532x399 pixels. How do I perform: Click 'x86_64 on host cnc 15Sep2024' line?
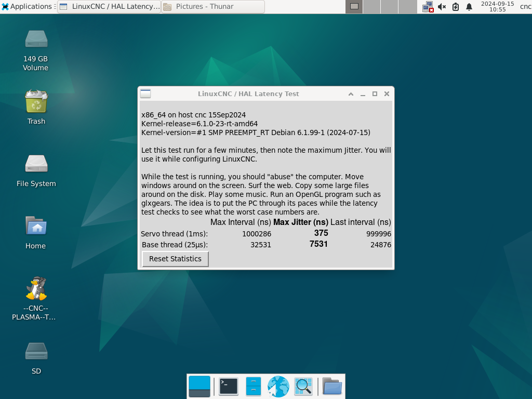pos(193,115)
